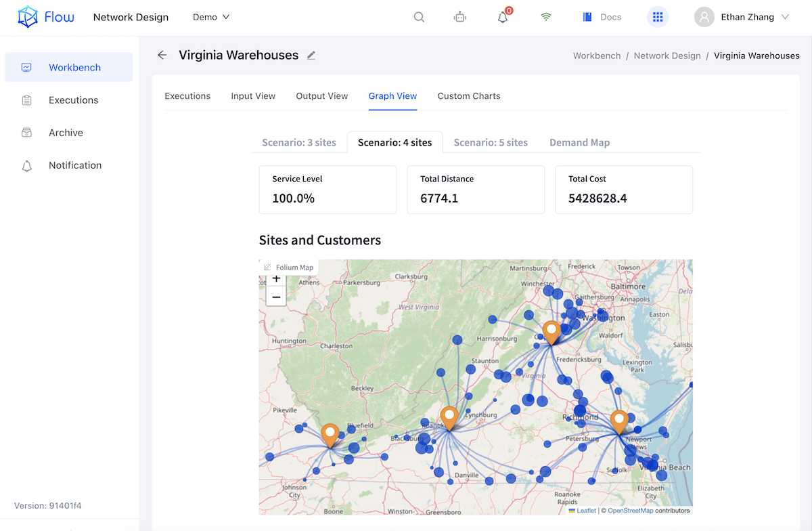Click the pencil icon to rename Virginia Warehouses
Screen dimensions: 812x531
coord(311,56)
